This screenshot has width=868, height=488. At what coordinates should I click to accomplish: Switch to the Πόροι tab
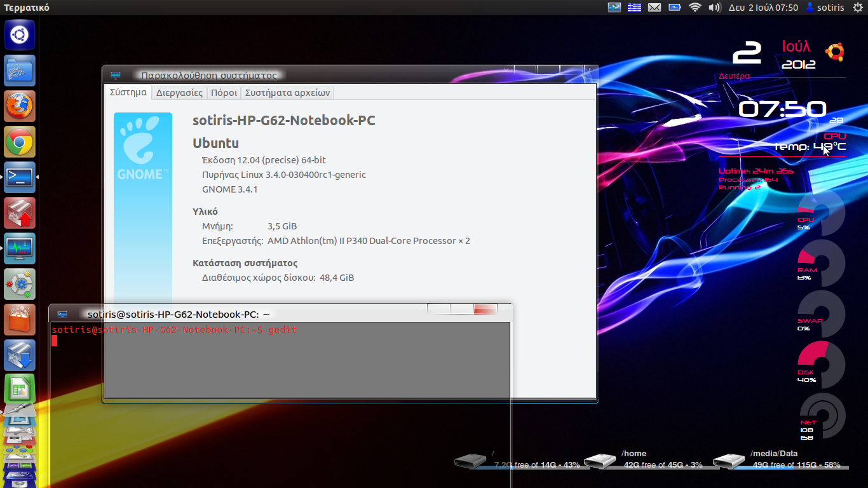click(224, 93)
